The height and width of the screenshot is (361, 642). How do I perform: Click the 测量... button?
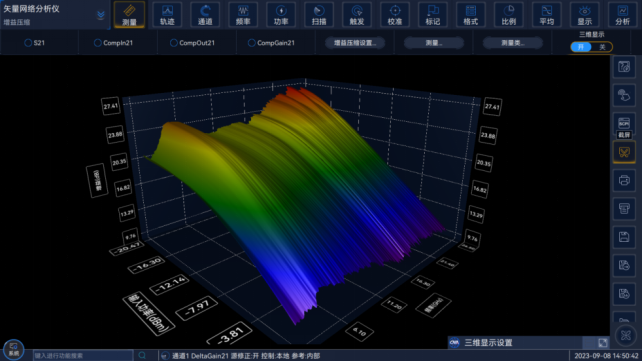click(434, 43)
